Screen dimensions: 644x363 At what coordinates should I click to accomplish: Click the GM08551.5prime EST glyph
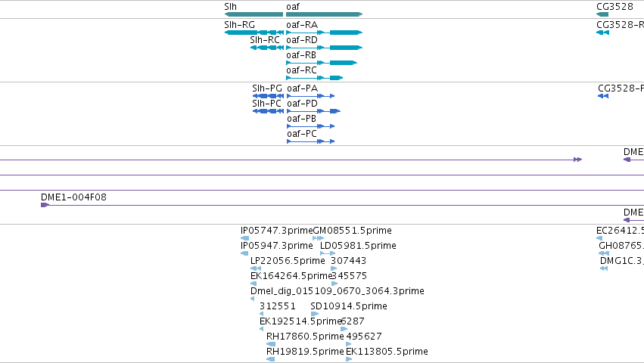(319, 238)
